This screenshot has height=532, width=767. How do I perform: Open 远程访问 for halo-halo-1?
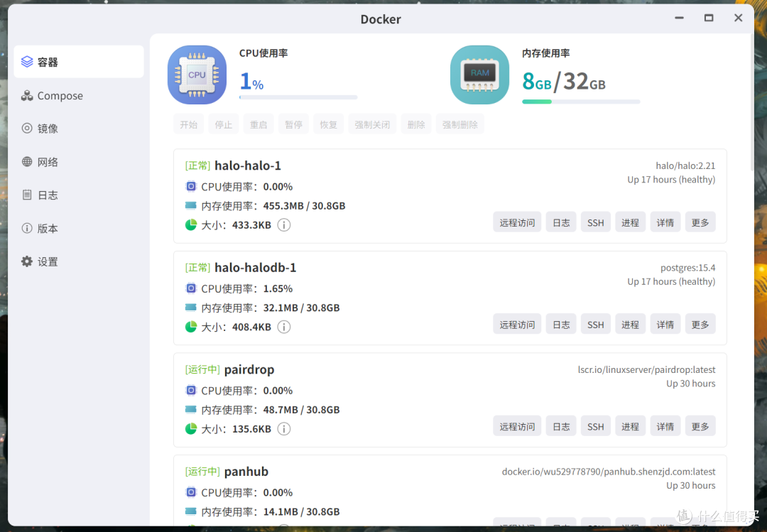[517, 222]
